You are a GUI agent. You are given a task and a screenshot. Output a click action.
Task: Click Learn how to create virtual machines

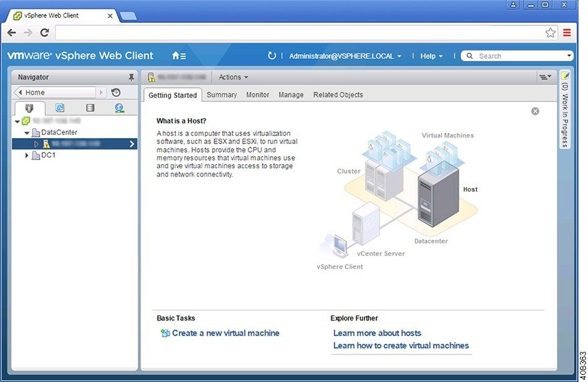(x=401, y=346)
